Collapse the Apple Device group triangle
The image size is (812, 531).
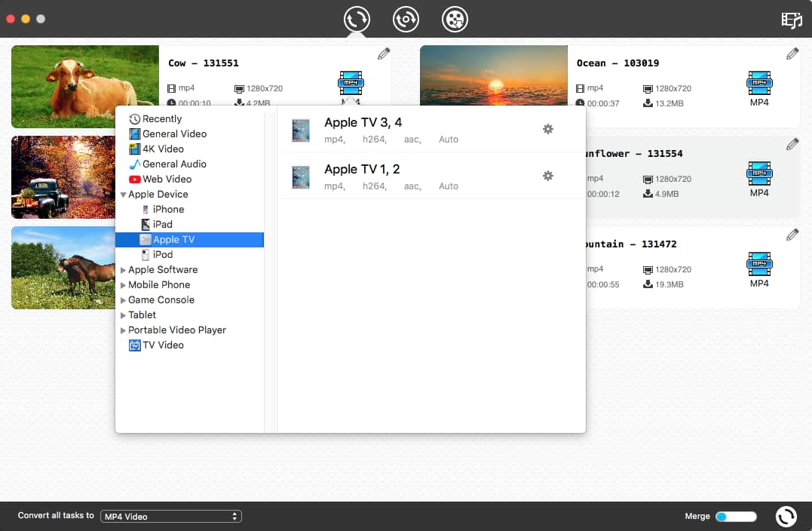pyautogui.click(x=123, y=195)
